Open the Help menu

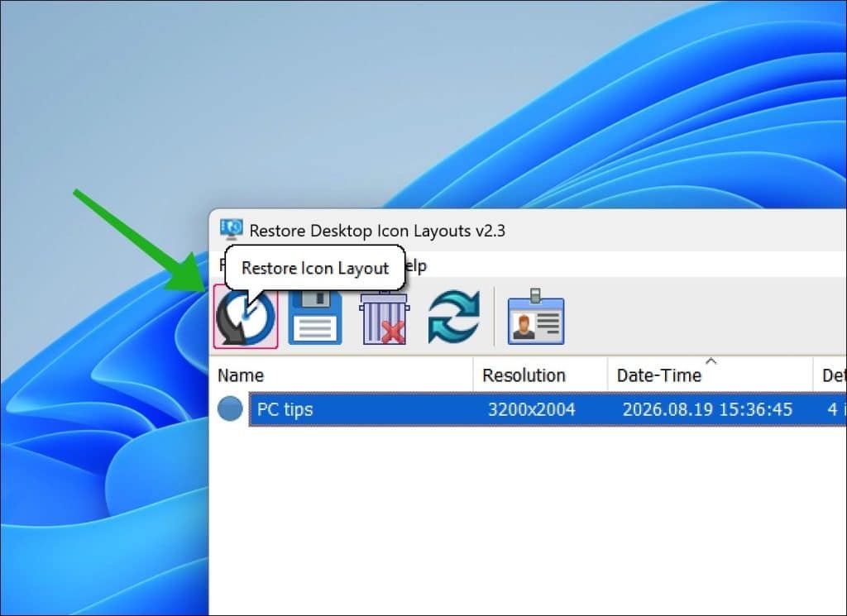[x=415, y=265]
